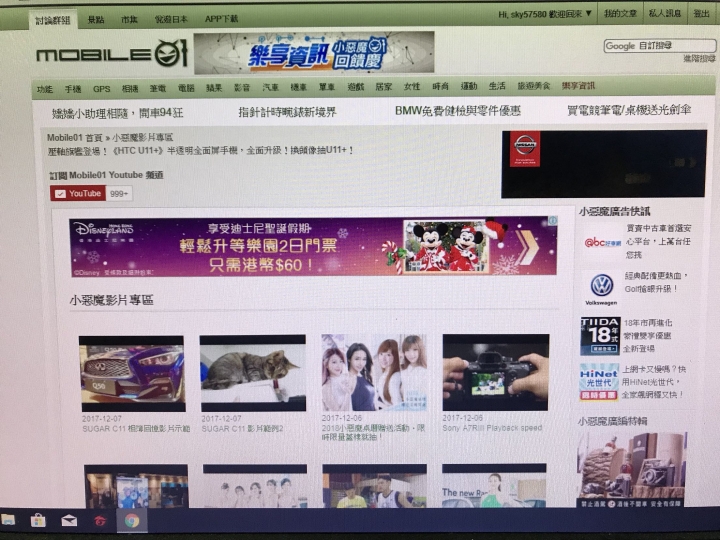The image size is (720, 540).
Task: Click the 登出 logout link
Action: pos(701,14)
